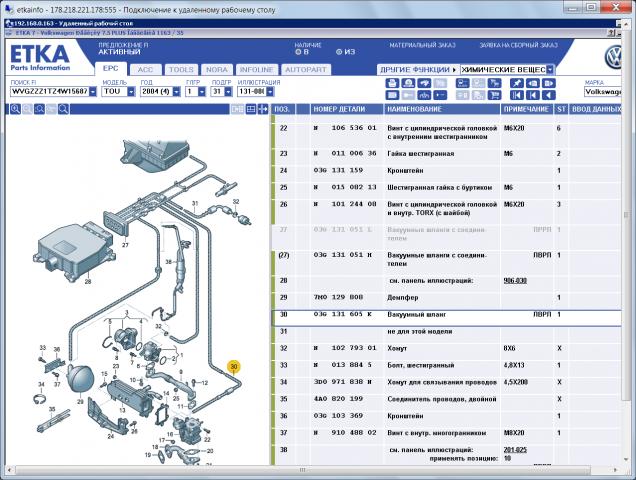Open the МОДЕЛЬ dropdown showing TOU

tap(131, 92)
